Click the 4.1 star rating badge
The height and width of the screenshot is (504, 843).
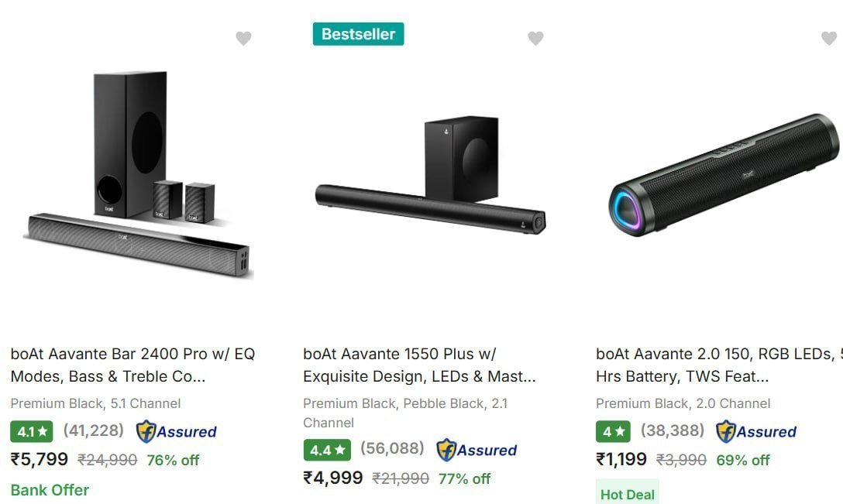[x=32, y=431]
